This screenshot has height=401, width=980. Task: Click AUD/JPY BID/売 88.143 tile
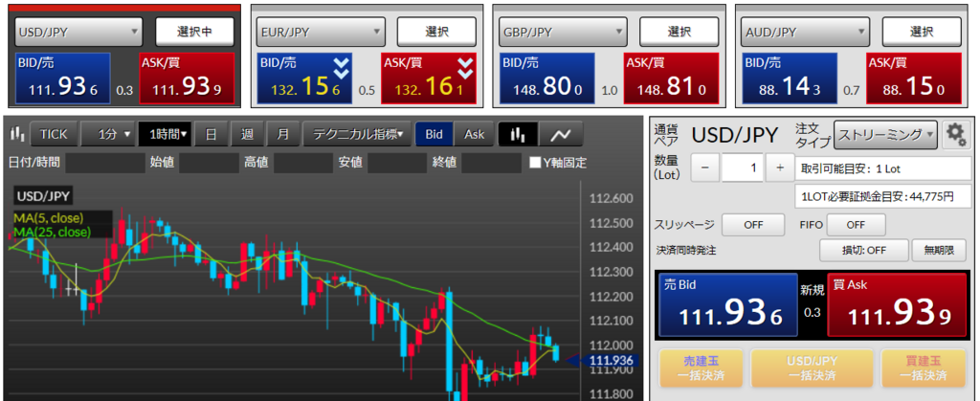pos(790,78)
